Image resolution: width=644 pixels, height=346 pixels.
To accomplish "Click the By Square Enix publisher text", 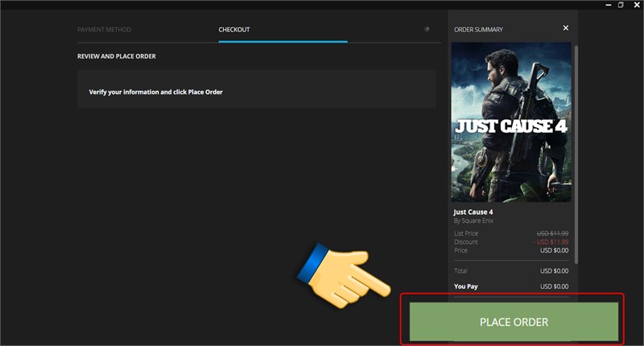I will click(x=473, y=220).
